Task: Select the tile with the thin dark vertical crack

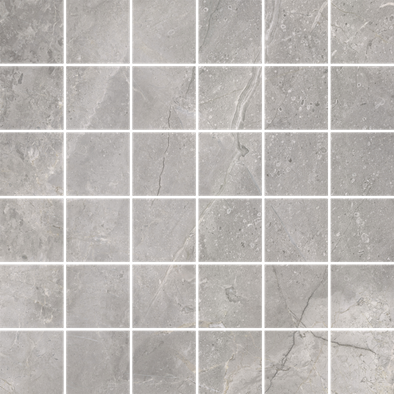Action: pyautogui.click(x=164, y=163)
